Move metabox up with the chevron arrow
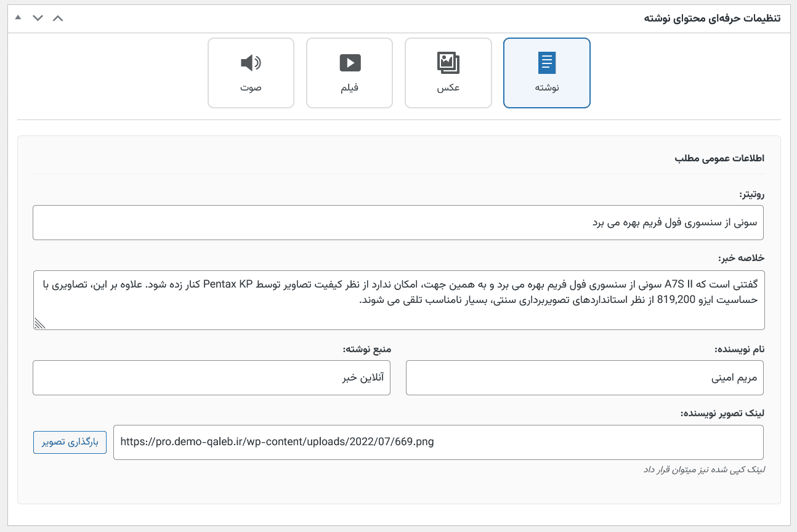This screenshot has width=797, height=532. click(x=58, y=18)
